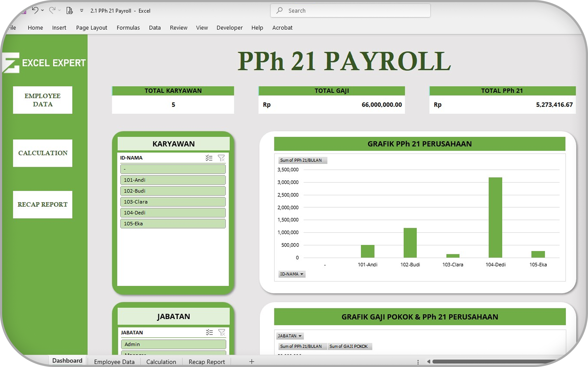The height and width of the screenshot is (367, 588).
Task: Switch to the Recap Report sheet tab
Action: pyautogui.click(x=207, y=362)
